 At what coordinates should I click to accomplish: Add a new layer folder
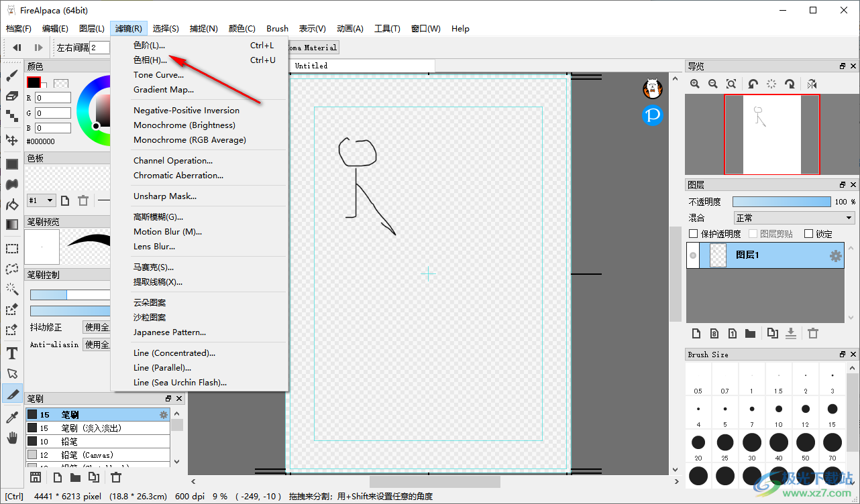point(750,333)
